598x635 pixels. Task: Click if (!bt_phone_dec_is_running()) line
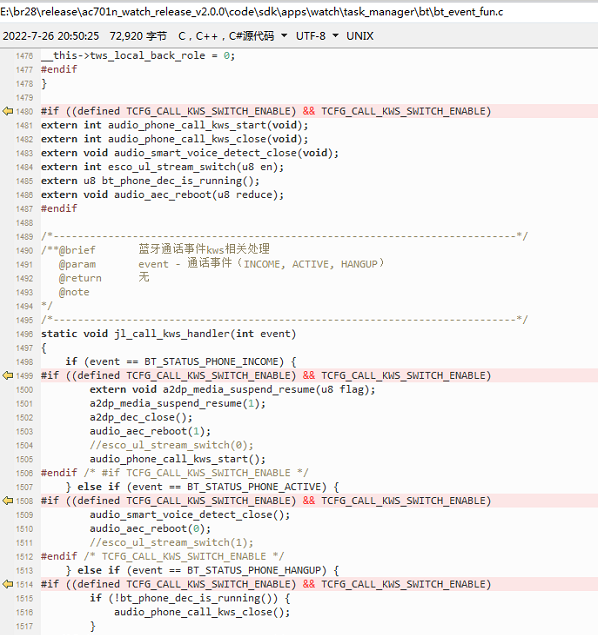tap(190, 598)
